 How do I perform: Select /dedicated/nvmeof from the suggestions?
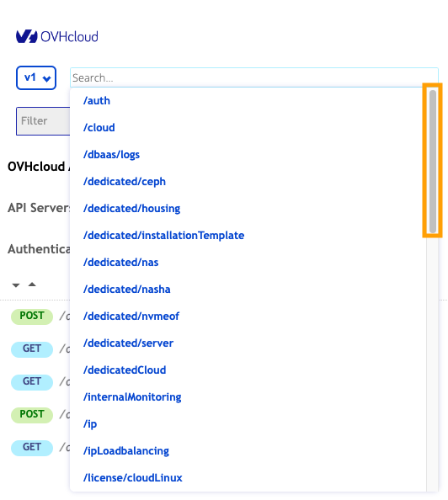(x=131, y=316)
